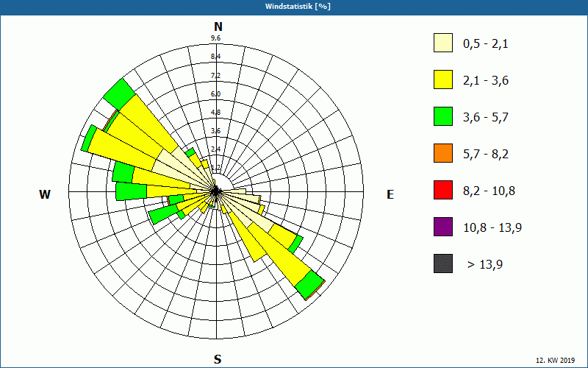
Task: Click the N compass label
Action: (218, 26)
